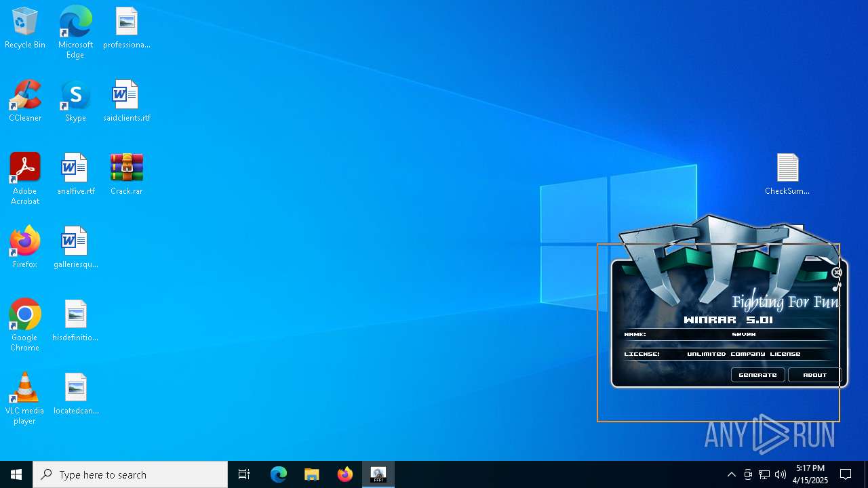
Task: Select the Adobe Acrobat desktop shortcut
Action: click(25, 179)
